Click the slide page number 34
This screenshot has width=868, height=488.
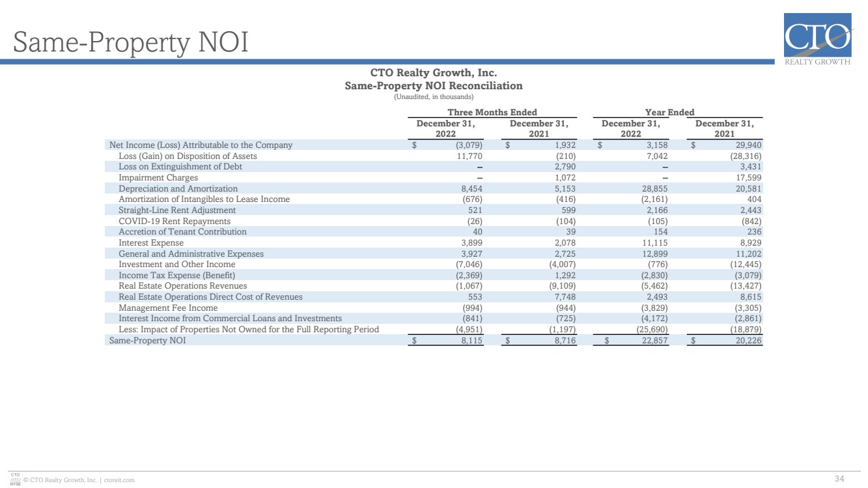tap(839, 480)
